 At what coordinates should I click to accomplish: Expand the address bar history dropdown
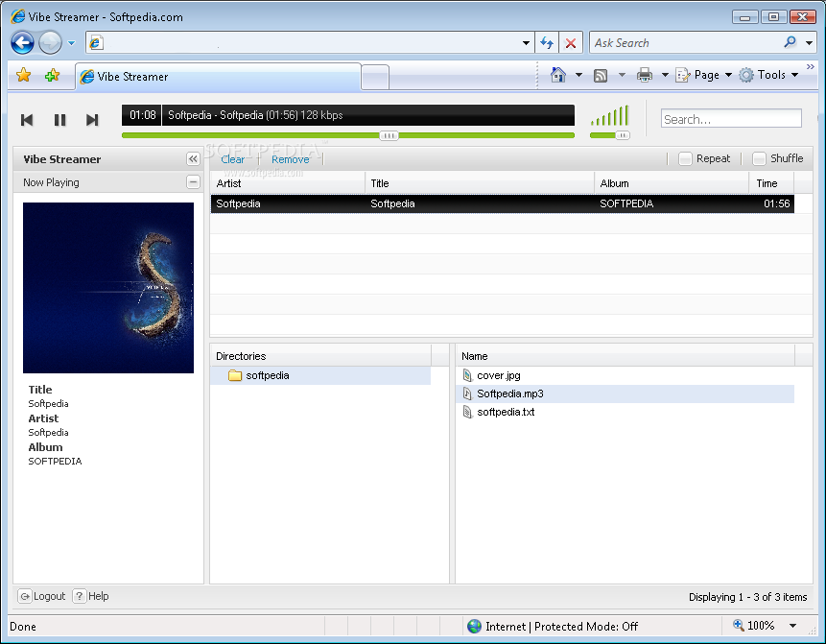526,43
